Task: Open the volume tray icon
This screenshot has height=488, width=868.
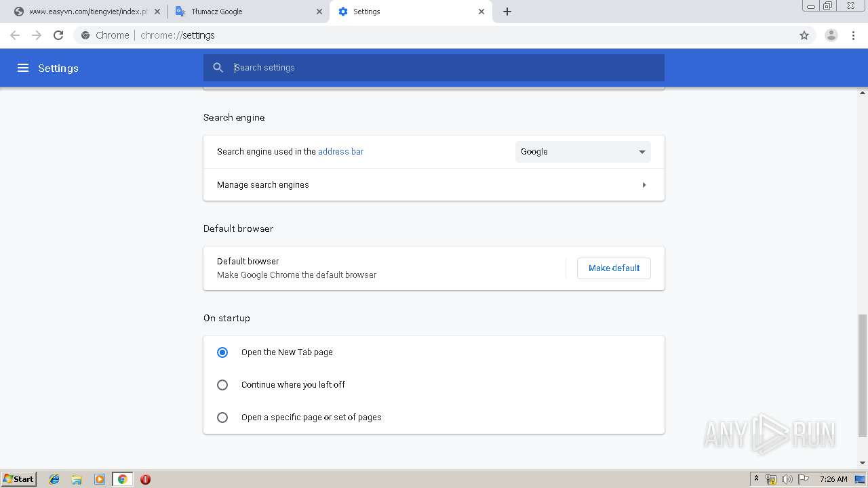Action: [x=787, y=479]
